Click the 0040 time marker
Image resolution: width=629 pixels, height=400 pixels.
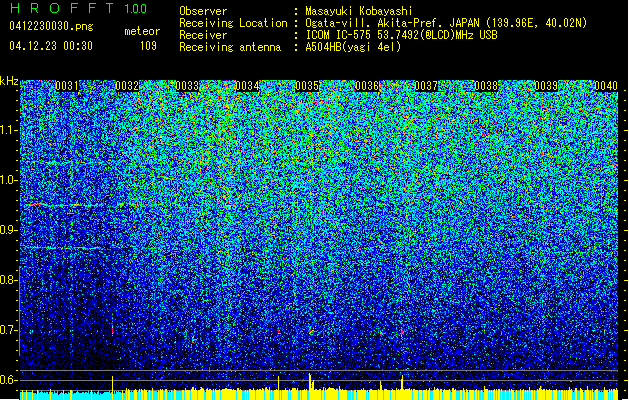(x=606, y=86)
